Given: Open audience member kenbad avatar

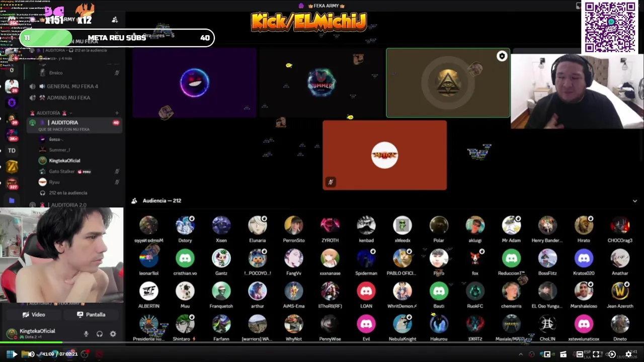Looking at the screenshot, I should tap(366, 226).
